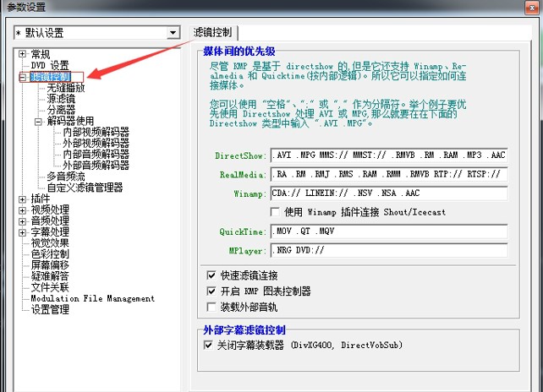Select 插件 in the tree
This screenshot has height=392, width=543.
click(41, 199)
